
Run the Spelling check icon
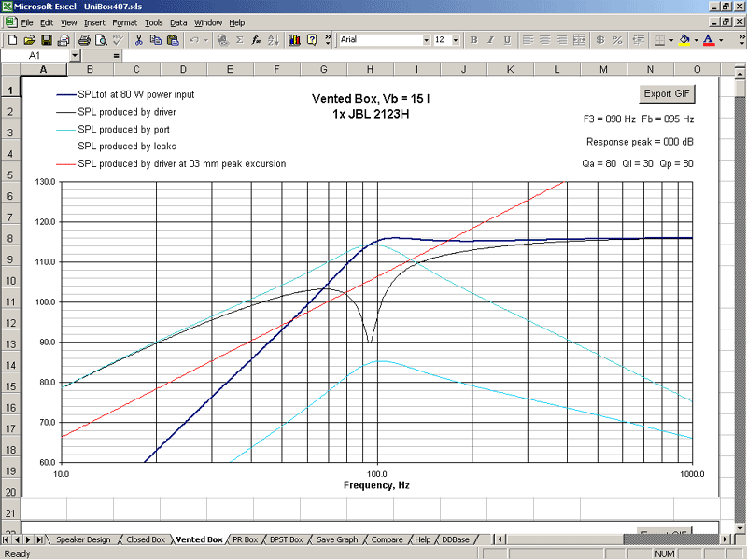tap(118, 40)
